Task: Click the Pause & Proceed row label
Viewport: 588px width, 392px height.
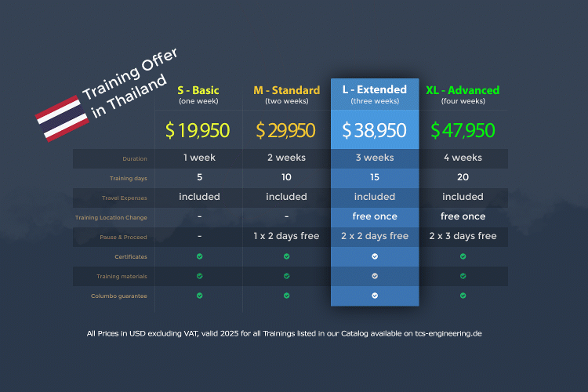Action: tap(112, 237)
